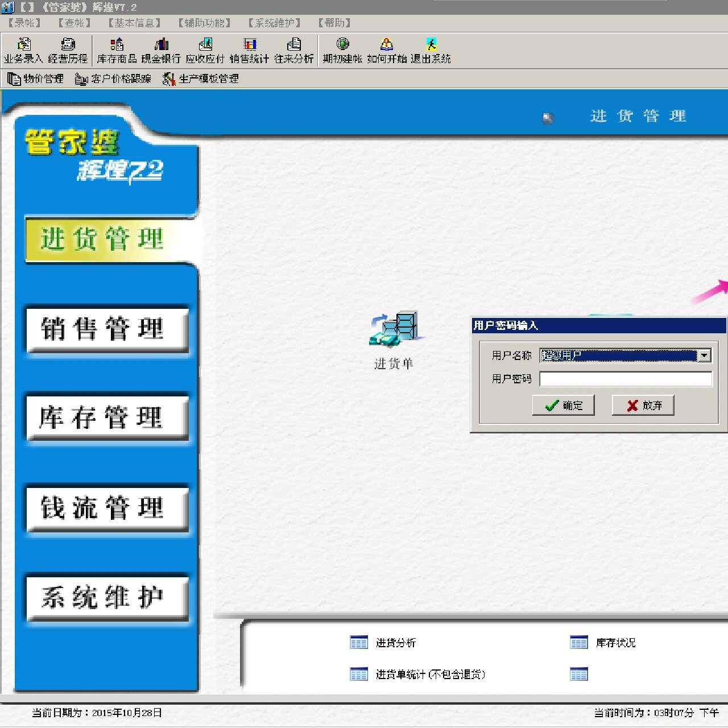Open the 【辅助功能】 menu
Viewport: 728px width, 728px height.
204,23
